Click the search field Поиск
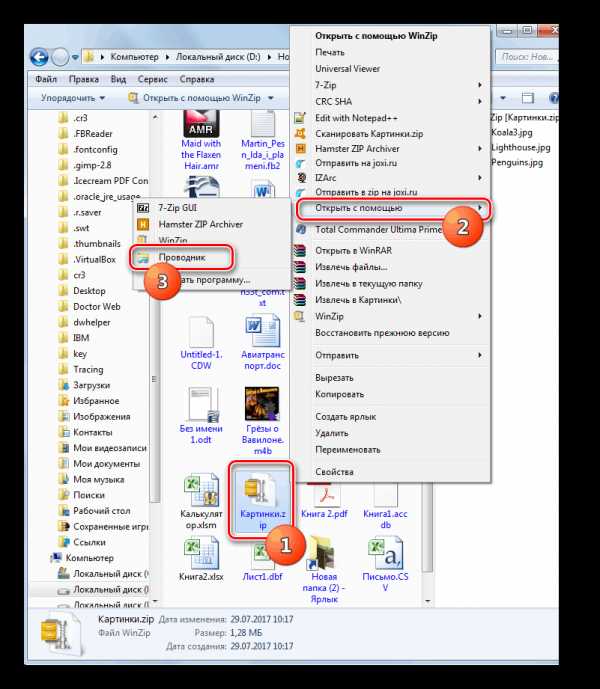Viewport: 600px width, 689px height. pyautogui.click(x=526, y=57)
